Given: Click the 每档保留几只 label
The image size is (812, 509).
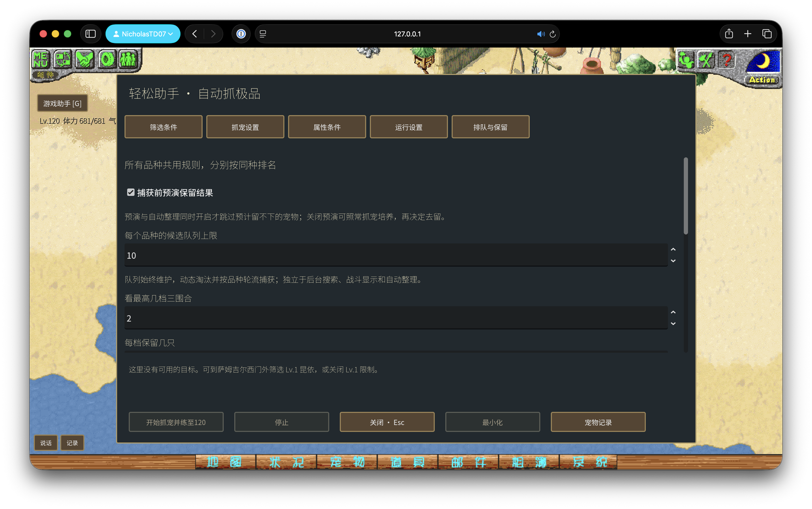Looking at the screenshot, I should (x=150, y=342).
